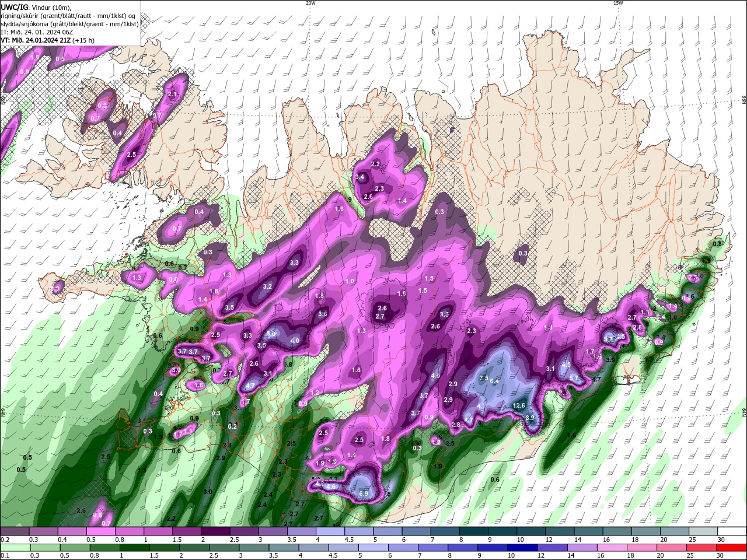Click the '0.1' label on the rain scale
The height and width of the screenshot is (560, 747).
(5, 556)
